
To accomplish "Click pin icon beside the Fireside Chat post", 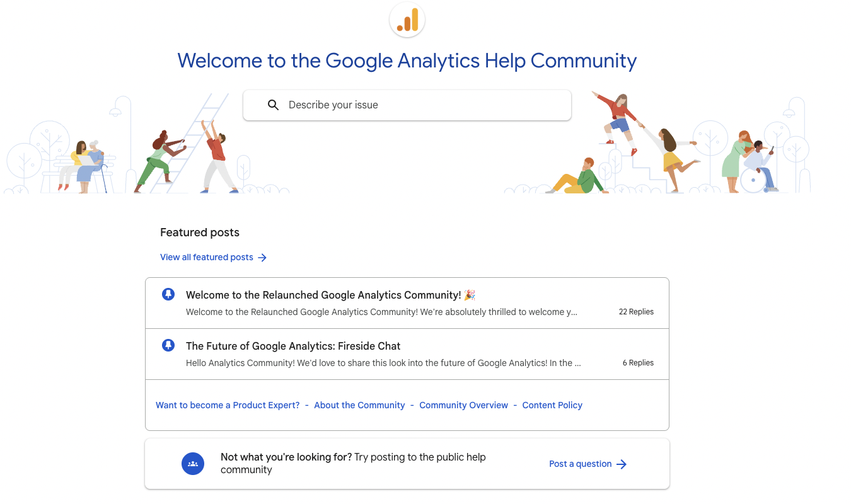I will point(168,345).
